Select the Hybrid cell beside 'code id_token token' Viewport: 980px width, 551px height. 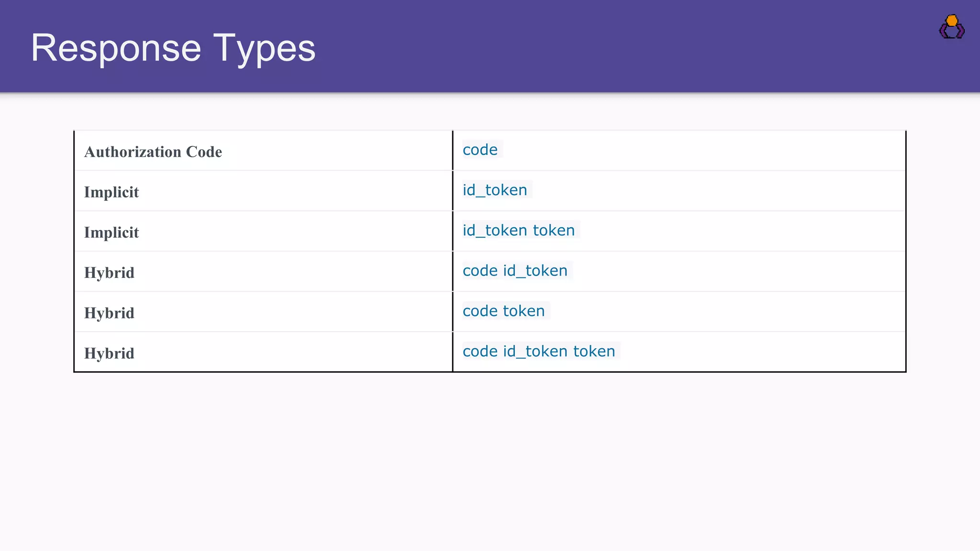264,352
